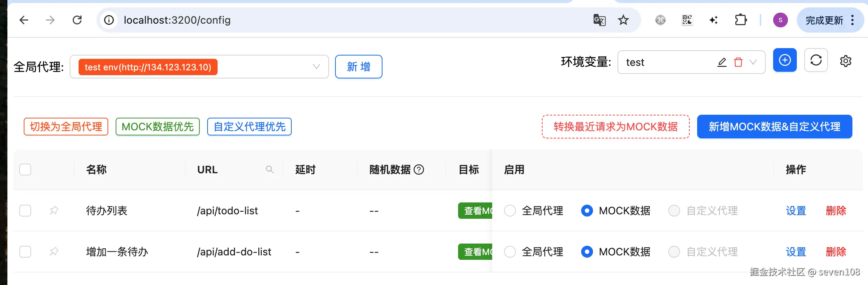Check the checkbox for 待办列表 row
The height and width of the screenshot is (285, 868).
coord(25,211)
